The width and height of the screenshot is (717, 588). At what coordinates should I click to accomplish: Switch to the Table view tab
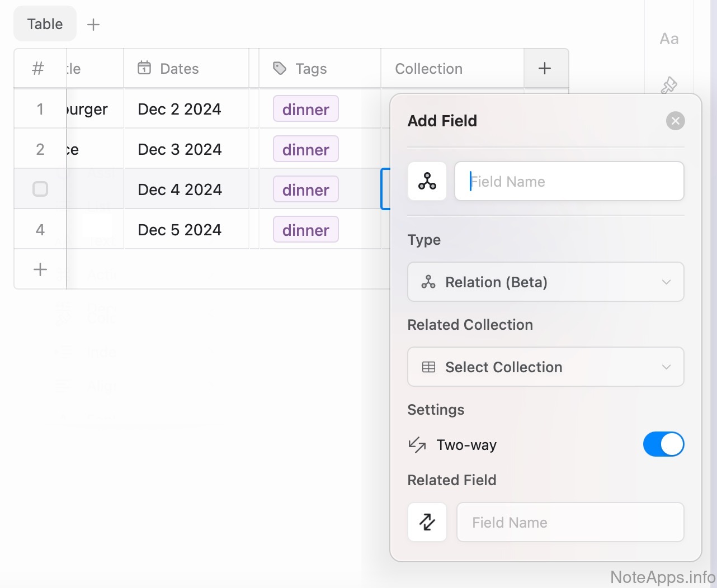coord(45,24)
